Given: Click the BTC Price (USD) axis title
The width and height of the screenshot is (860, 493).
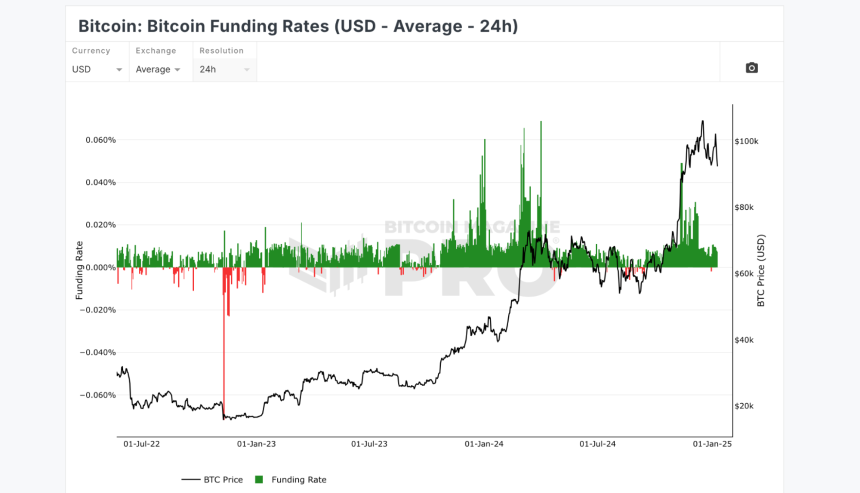Looking at the screenshot, I should coord(761,270).
